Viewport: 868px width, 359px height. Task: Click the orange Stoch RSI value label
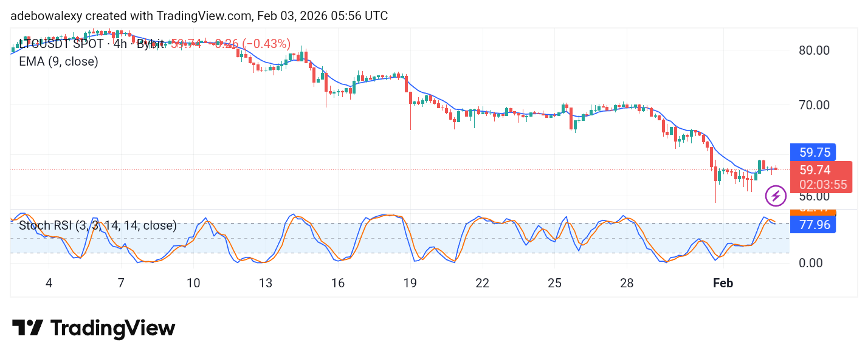click(813, 211)
